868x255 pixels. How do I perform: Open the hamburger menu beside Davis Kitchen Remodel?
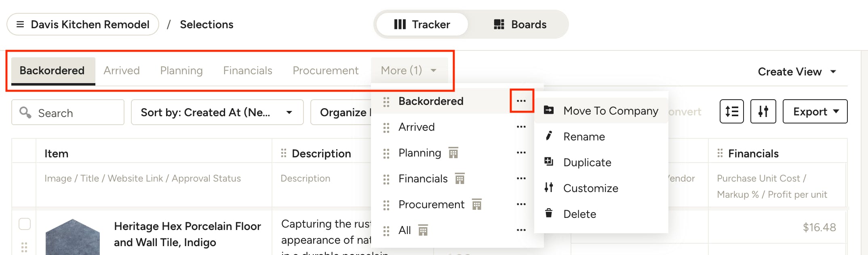(20, 25)
